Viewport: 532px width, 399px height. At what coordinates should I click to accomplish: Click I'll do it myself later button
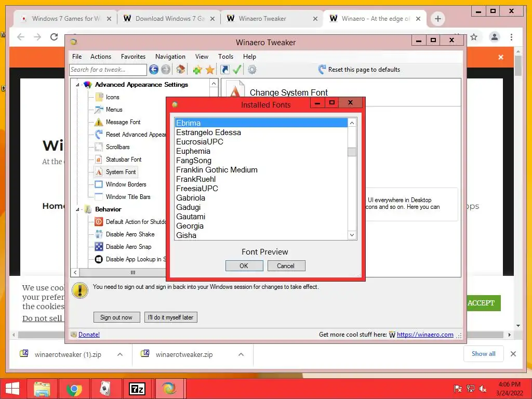170,317
